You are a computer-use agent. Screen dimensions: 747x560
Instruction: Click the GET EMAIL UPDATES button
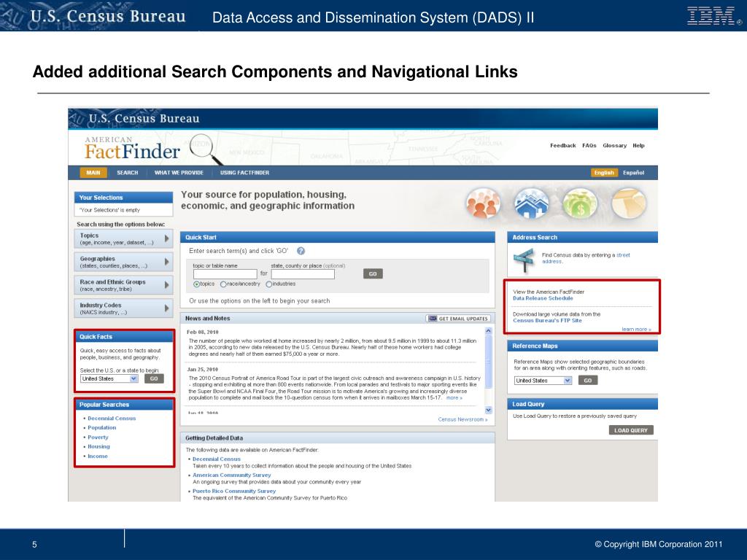click(458, 319)
